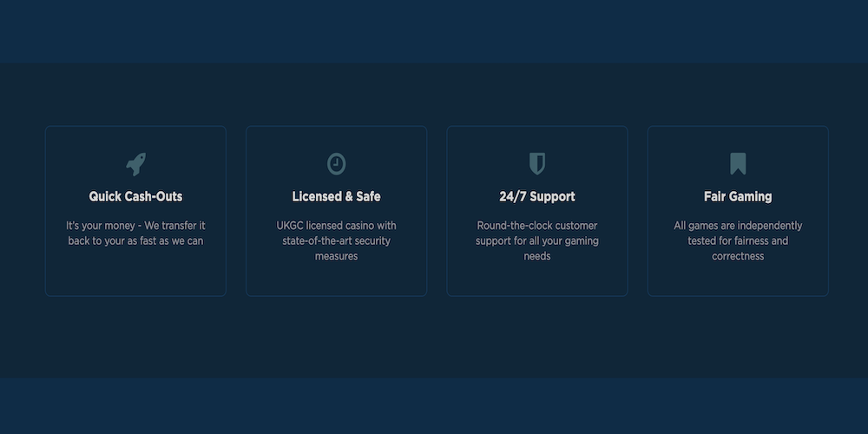Select the Fair Gaming heading
The image size is (868, 434).
[738, 197]
